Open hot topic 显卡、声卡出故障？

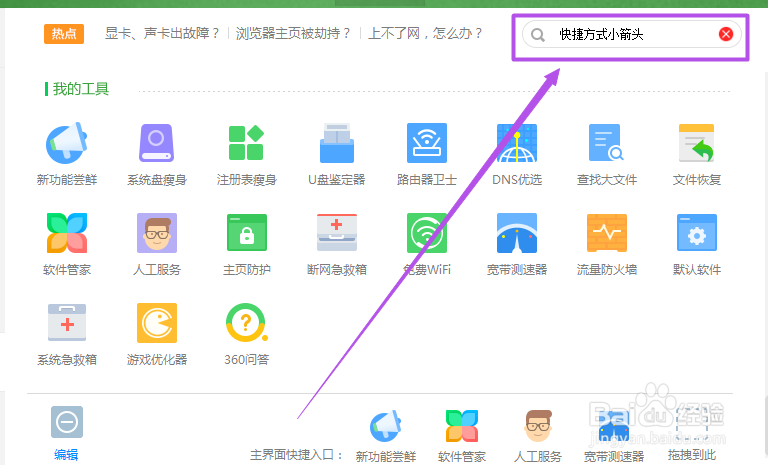(x=162, y=33)
